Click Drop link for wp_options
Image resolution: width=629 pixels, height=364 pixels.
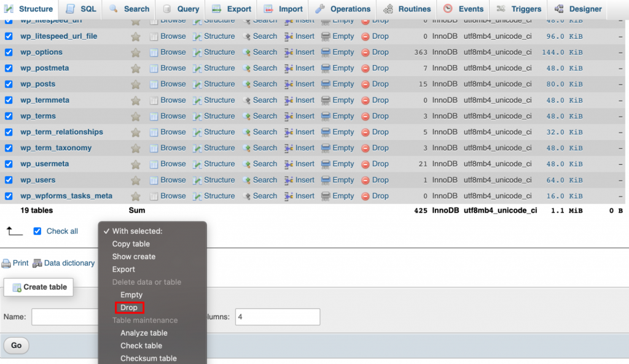click(380, 52)
